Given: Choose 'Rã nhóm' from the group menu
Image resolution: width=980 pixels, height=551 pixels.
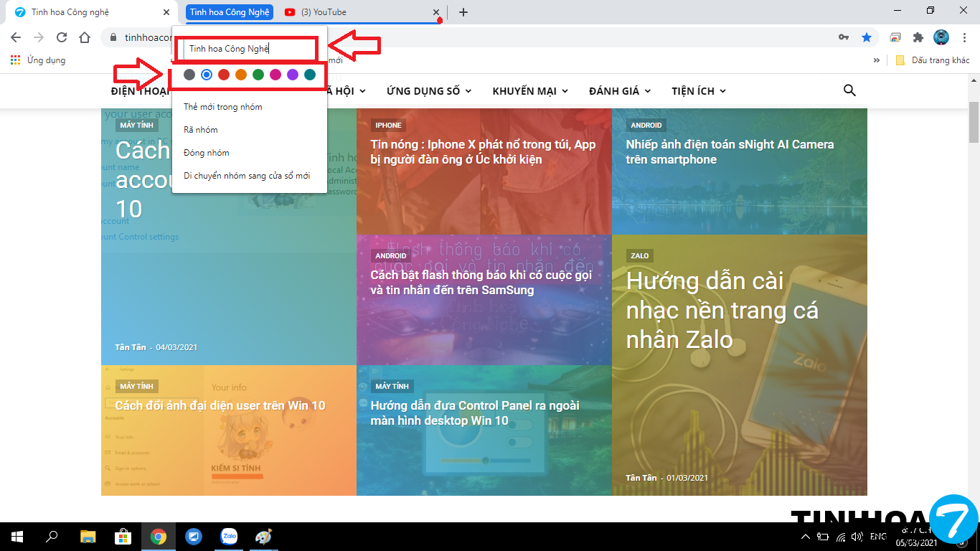Looking at the screenshot, I should 201,130.
